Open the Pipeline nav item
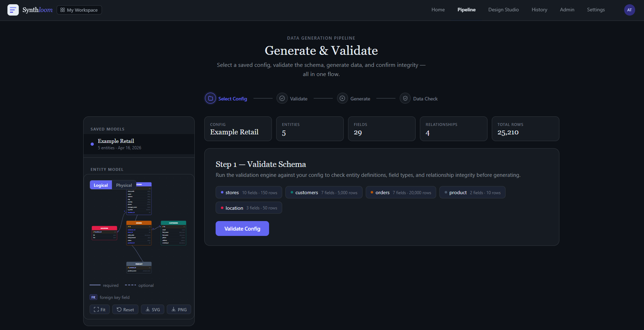Viewport: 644px width, 330px height. click(466, 10)
